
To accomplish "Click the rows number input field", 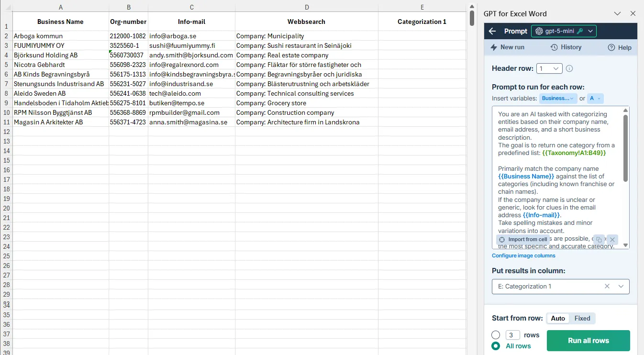I will (511, 334).
